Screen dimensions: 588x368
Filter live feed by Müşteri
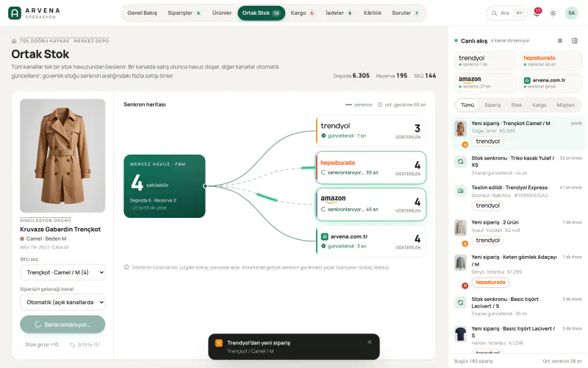[x=565, y=105]
